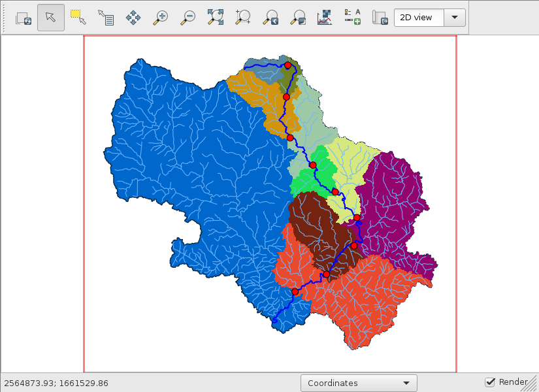Click the Save display to file icon
539x392 pixels.
tap(380, 18)
